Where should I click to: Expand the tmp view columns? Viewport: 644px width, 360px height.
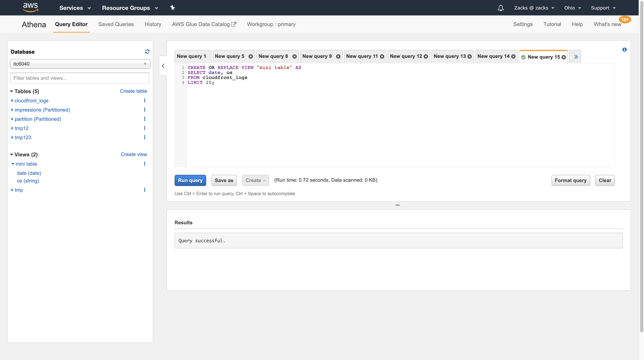point(12,190)
